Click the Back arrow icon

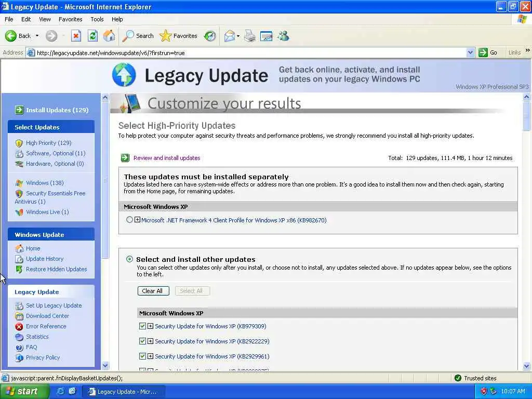pos(10,36)
